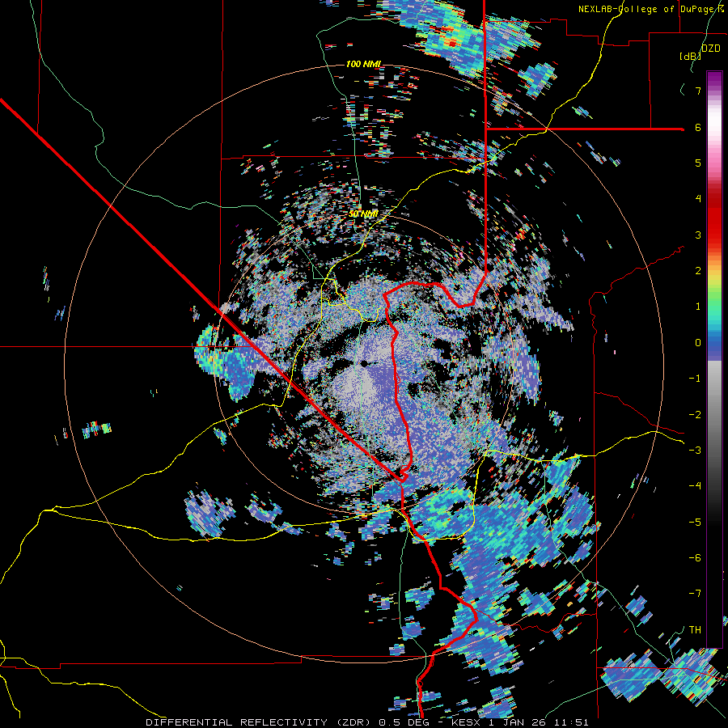Click the Differential Reflectivity caption text
The width and height of the screenshot is (728, 728).
coord(367,722)
